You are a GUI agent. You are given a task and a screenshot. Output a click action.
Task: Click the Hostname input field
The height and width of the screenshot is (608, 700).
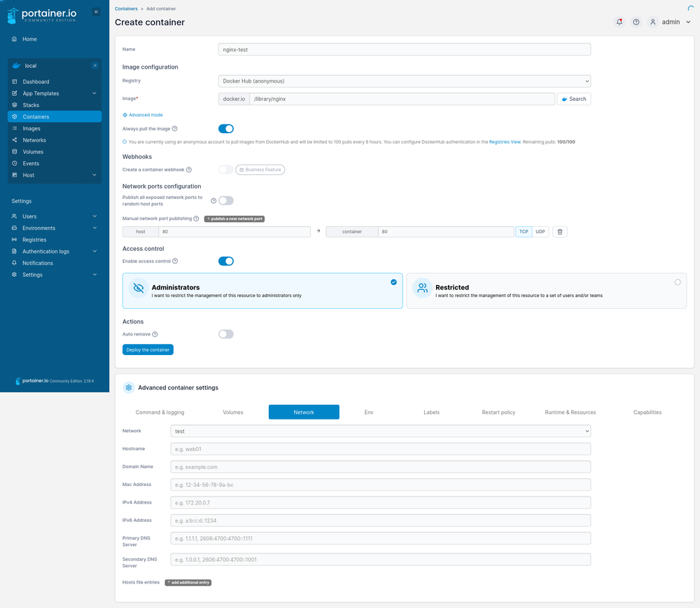click(380, 449)
